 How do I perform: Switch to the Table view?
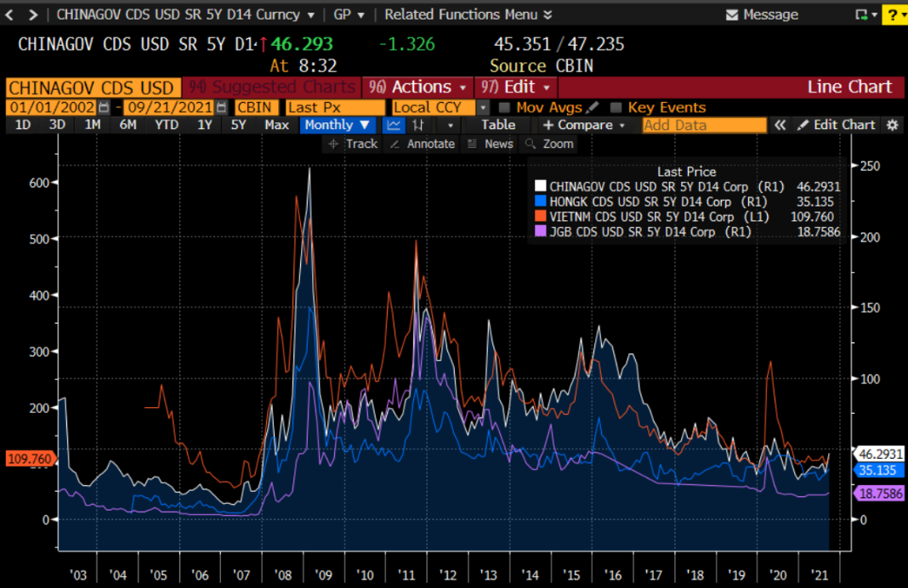tap(498, 125)
